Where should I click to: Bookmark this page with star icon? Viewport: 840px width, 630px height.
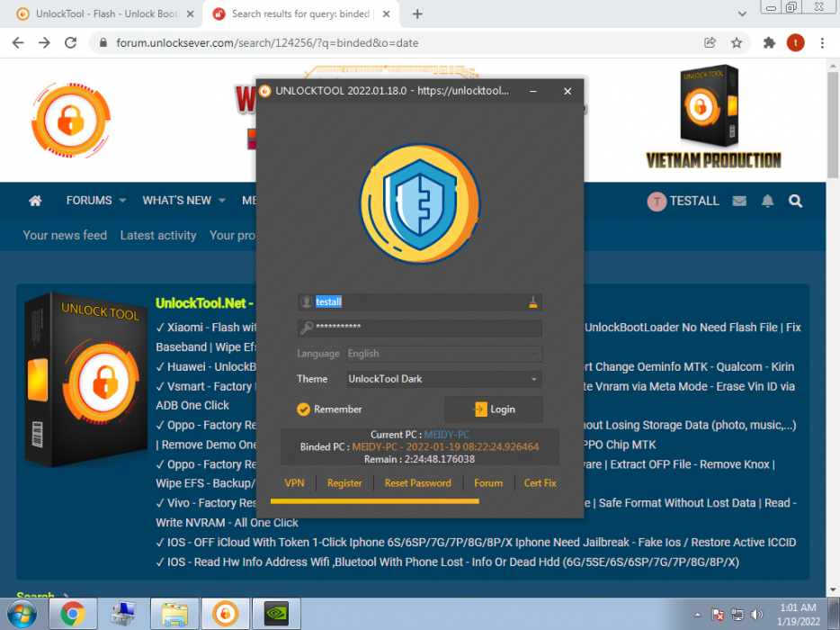pyautogui.click(x=737, y=43)
